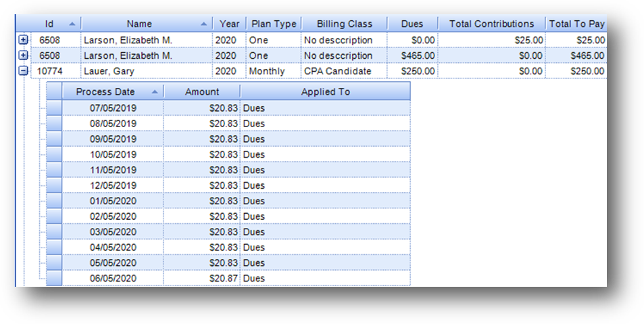Click the process date 01/05/2020
The image size is (644, 324).
(x=113, y=201)
